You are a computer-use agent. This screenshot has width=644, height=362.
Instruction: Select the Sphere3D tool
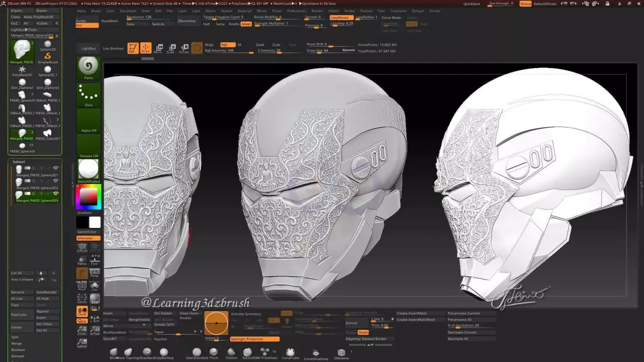pyautogui.click(x=47, y=46)
